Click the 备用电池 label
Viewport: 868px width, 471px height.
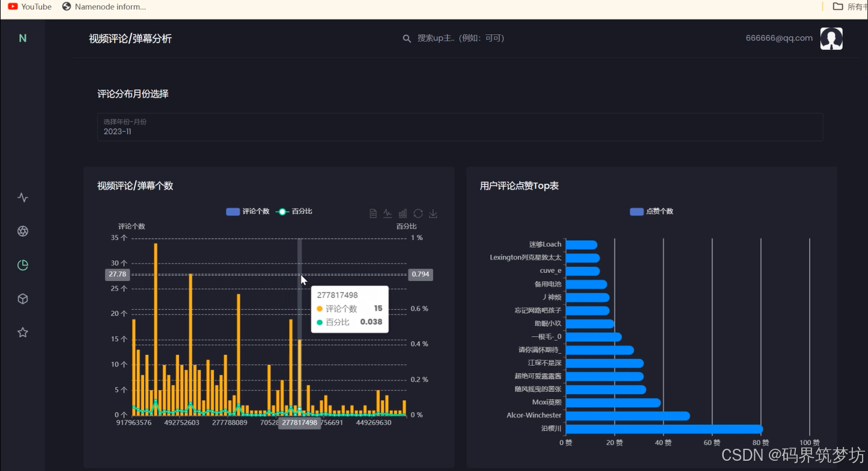(548, 284)
